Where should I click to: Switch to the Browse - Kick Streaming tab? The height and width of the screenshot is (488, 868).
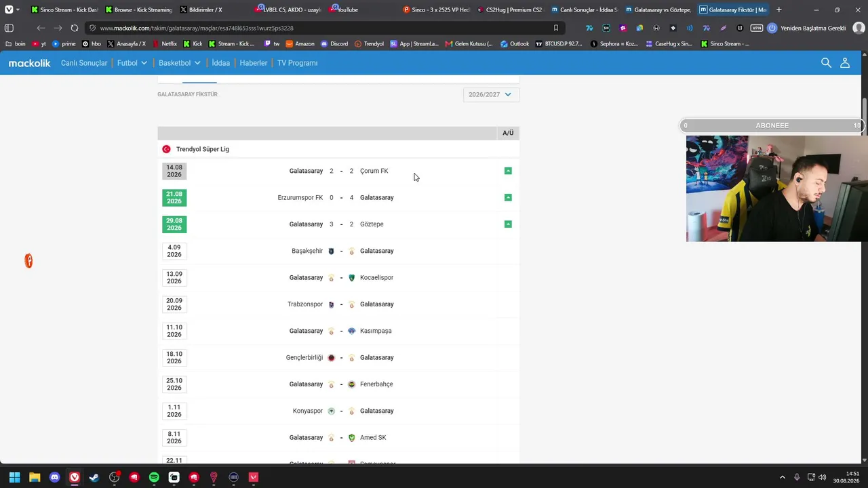[138, 9]
